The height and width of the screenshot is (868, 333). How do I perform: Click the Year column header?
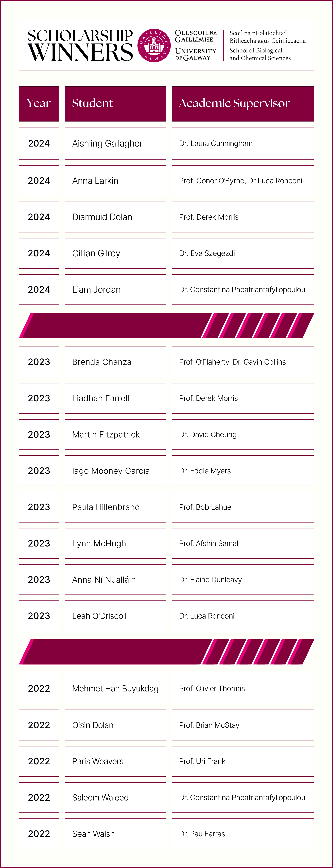39,103
